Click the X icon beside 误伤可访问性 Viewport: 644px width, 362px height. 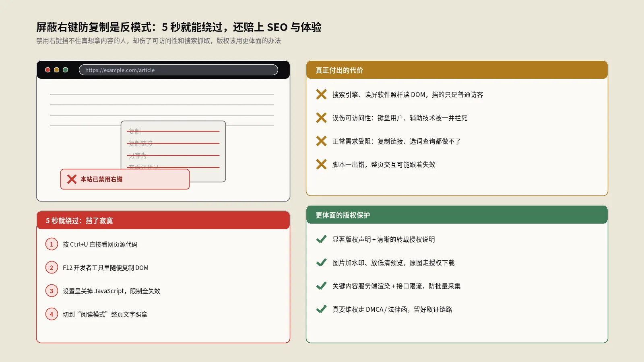(x=321, y=118)
